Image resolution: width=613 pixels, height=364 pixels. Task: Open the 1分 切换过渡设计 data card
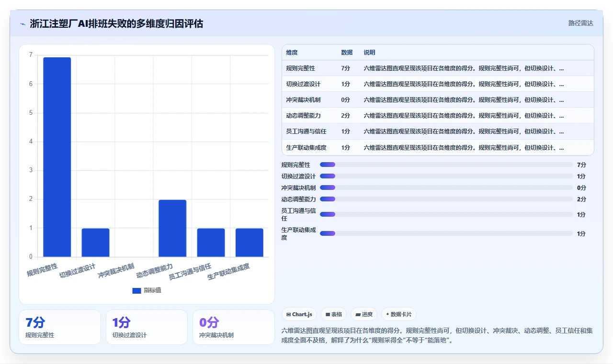[147, 327]
